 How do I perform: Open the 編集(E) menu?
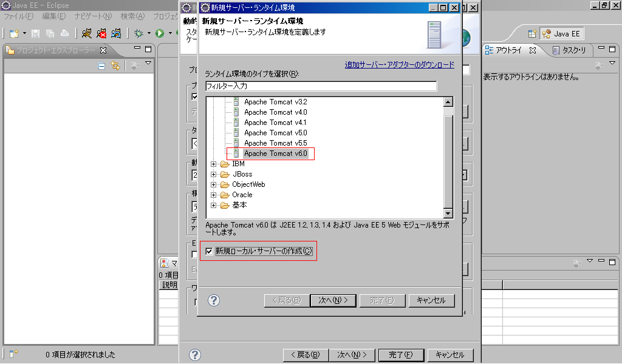[54, 16]
